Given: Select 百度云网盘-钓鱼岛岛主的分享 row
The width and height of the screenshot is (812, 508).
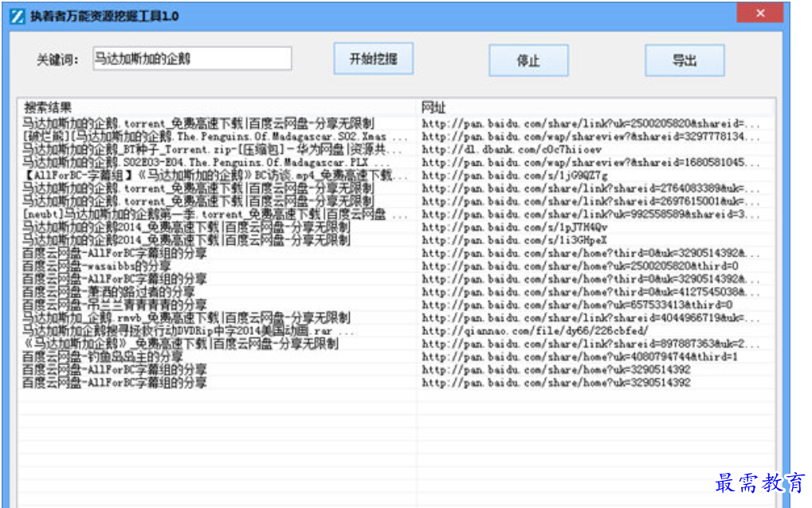Looking at the screenshot, I should click(x=102, y=356).
